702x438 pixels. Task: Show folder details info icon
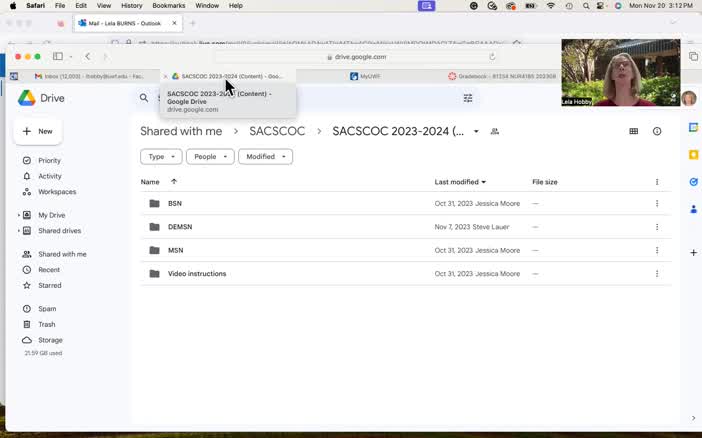657,131
